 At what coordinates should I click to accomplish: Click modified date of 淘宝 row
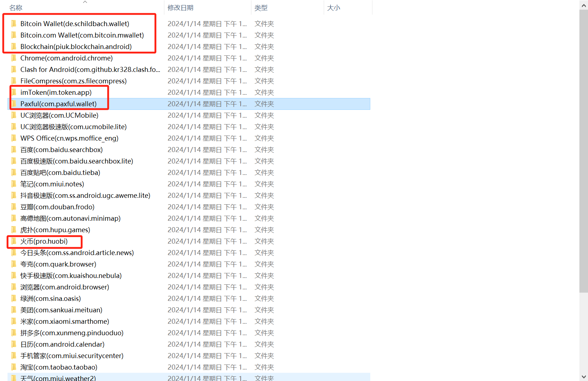click(207, 367)
